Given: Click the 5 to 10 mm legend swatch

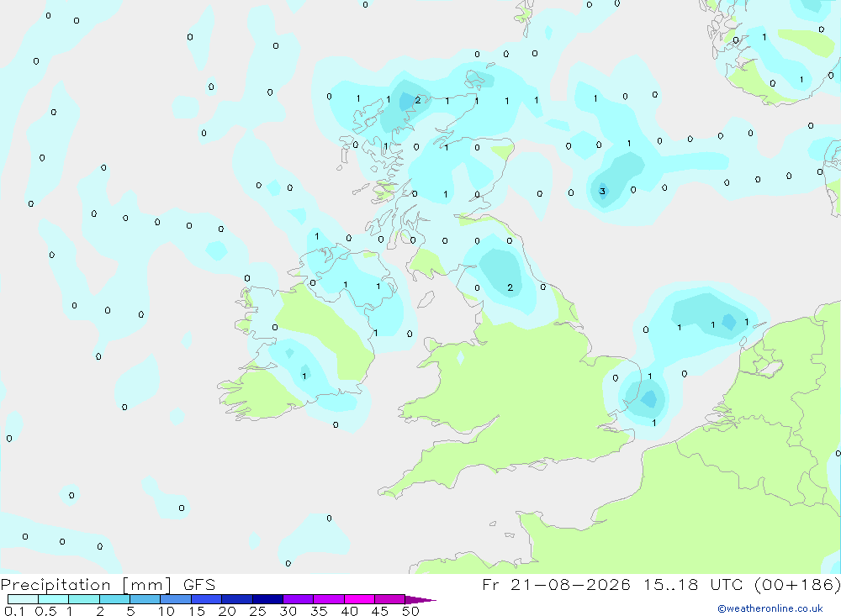Looking at the screenshot, I should tap(145, 599).
